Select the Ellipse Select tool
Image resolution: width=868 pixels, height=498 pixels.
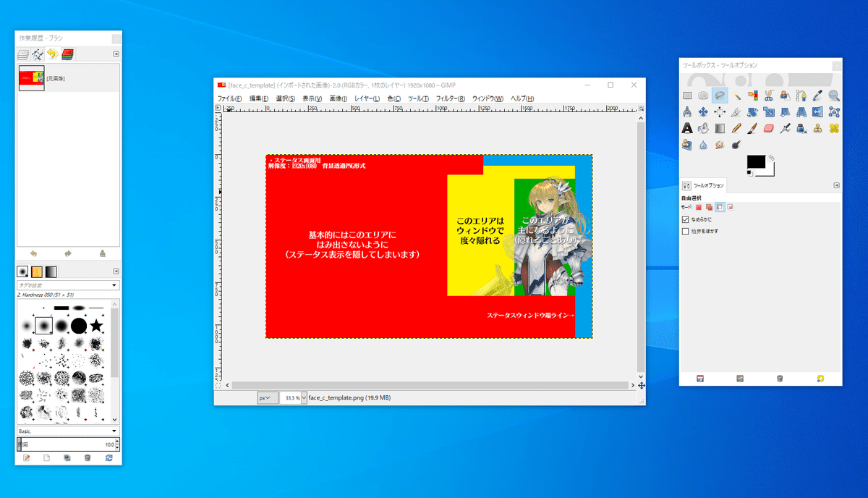[x=703, y=95]
